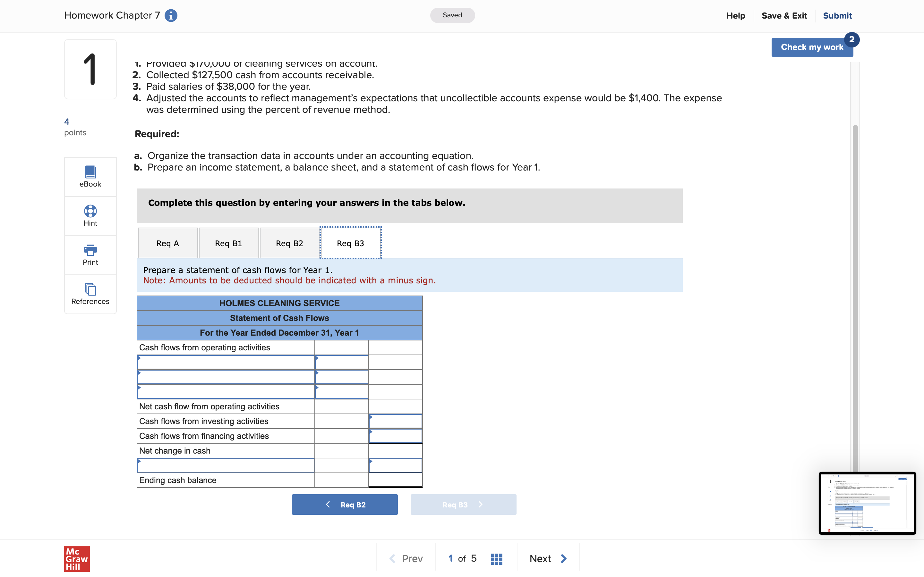Go back using the Req B2 button
Screen dimensions: 924x577
coord(344,505)
